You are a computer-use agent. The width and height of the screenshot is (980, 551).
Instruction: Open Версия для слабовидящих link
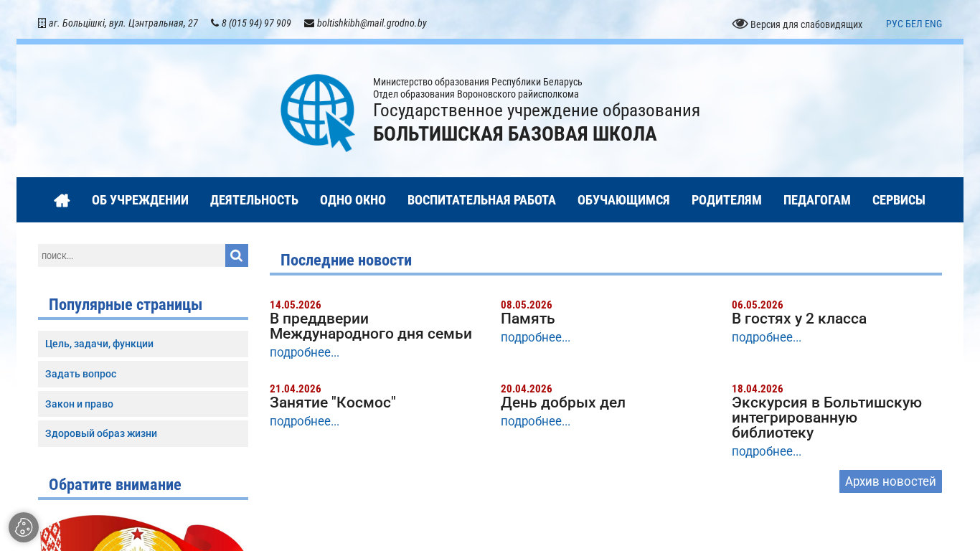806,24
